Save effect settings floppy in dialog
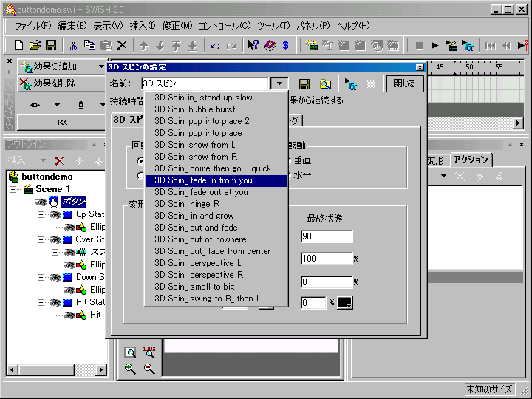Image resolution: width=532 pixels, height=399 pixels. coord(304,83)
